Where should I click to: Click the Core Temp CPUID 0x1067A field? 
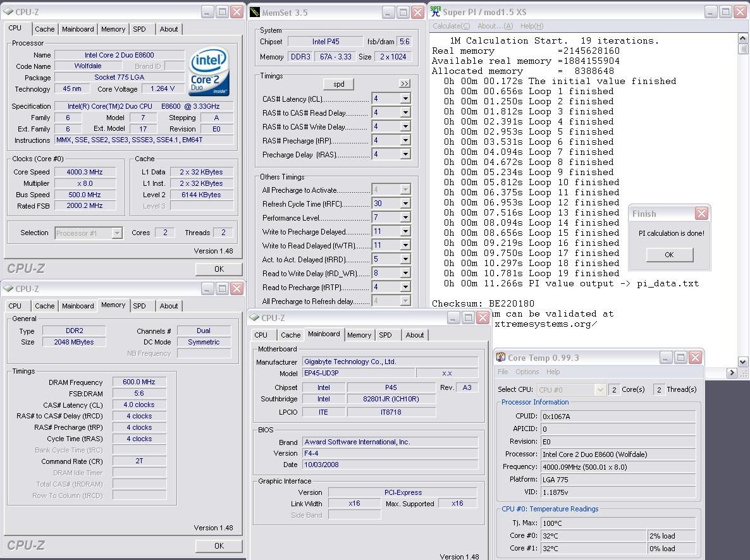coord(618,417)
